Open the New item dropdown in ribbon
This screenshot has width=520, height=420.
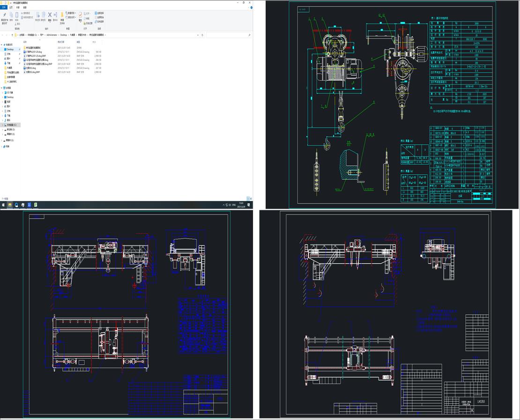click(71, 13)
